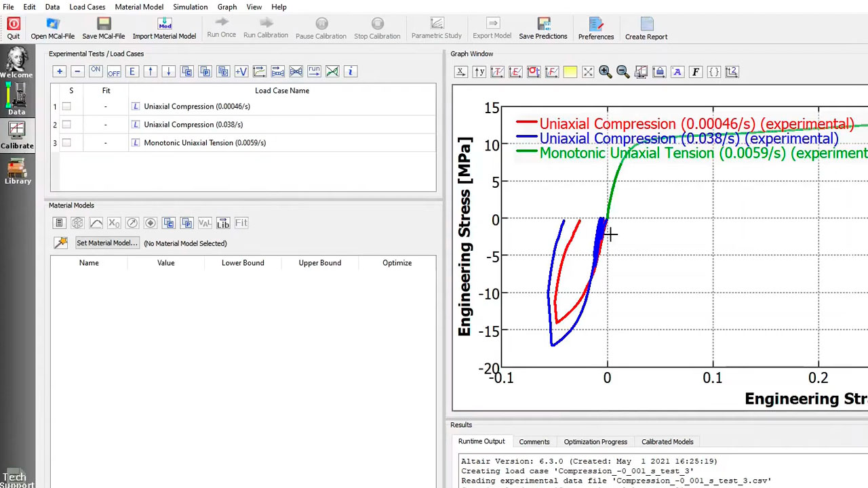Click the Create Report button
Viewport: 868px width, 488px height.
point(646,28)
